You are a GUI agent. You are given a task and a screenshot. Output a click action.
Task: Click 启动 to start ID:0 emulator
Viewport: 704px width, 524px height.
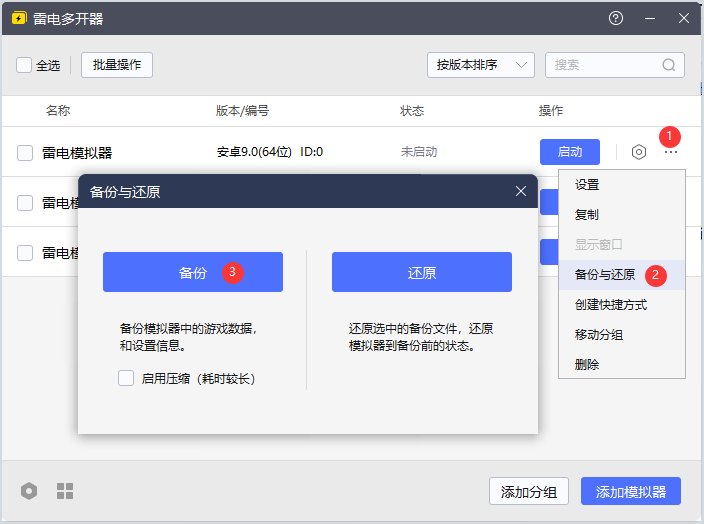(x=570, y=152)
